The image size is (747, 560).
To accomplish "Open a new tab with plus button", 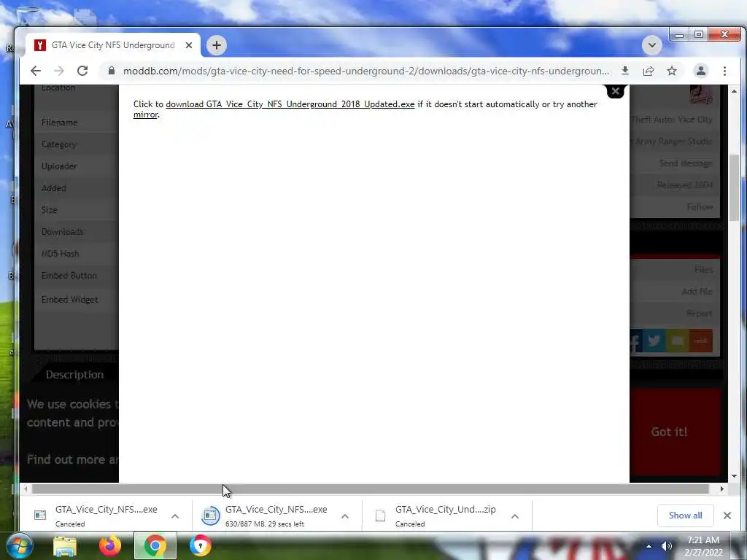I will coord(216,45).
